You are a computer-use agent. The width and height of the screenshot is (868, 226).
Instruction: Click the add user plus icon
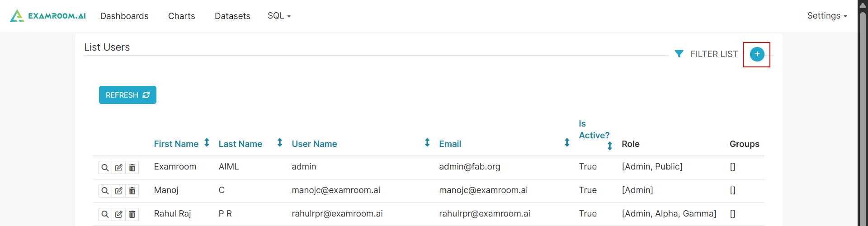(x=757, y=54)
